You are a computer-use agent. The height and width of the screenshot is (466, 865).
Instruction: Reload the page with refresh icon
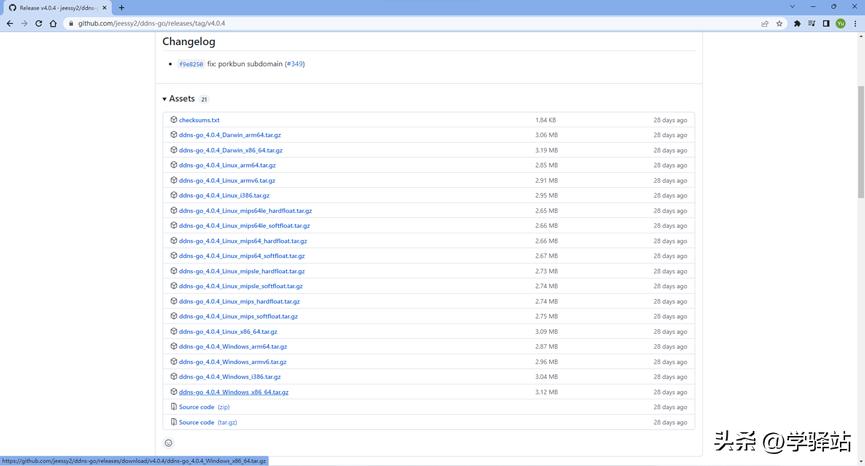click(39, 23)
